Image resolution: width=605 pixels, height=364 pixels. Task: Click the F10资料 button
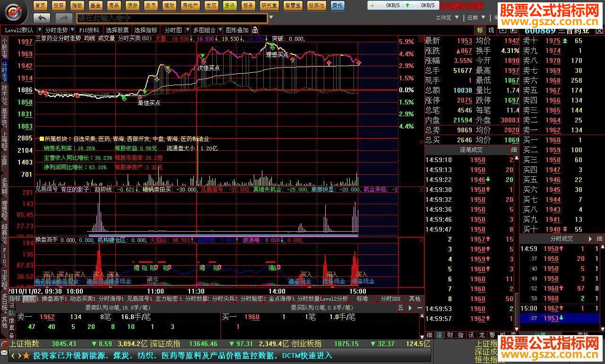tap(89, 30)
